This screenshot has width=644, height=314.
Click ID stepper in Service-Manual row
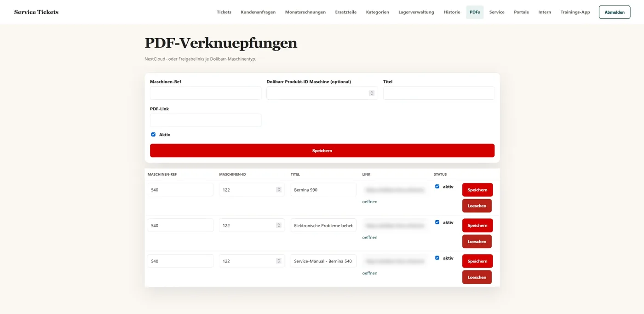tap(278, 261)
